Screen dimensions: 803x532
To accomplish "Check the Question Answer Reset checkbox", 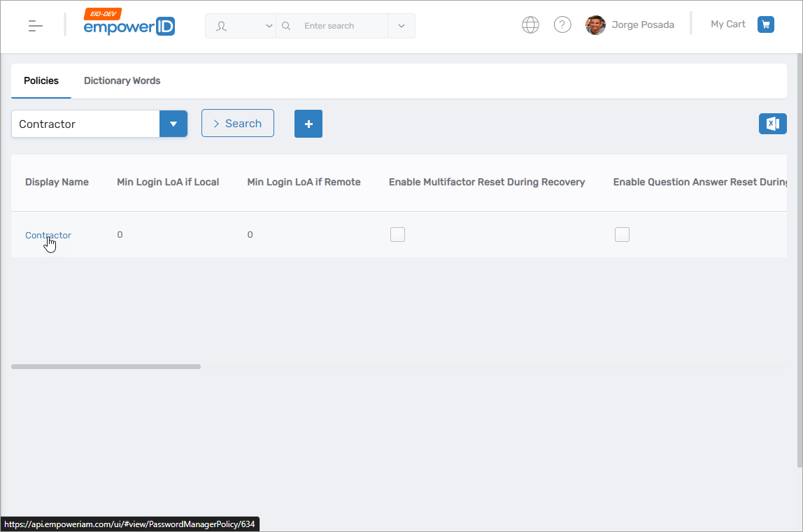I will [622, 234].
